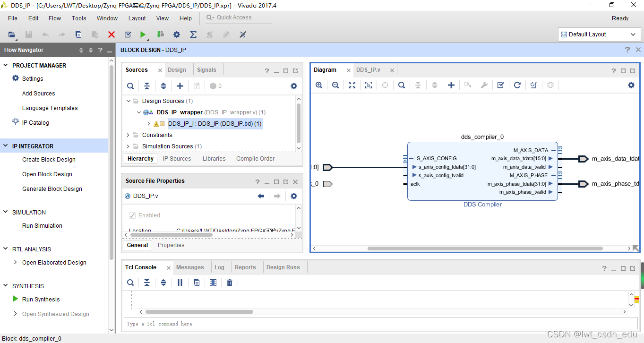The width and height of the screenshot is (644, 343).
Task: Collapse the SYNTHESIS section
Action: (x=6, y=286)
